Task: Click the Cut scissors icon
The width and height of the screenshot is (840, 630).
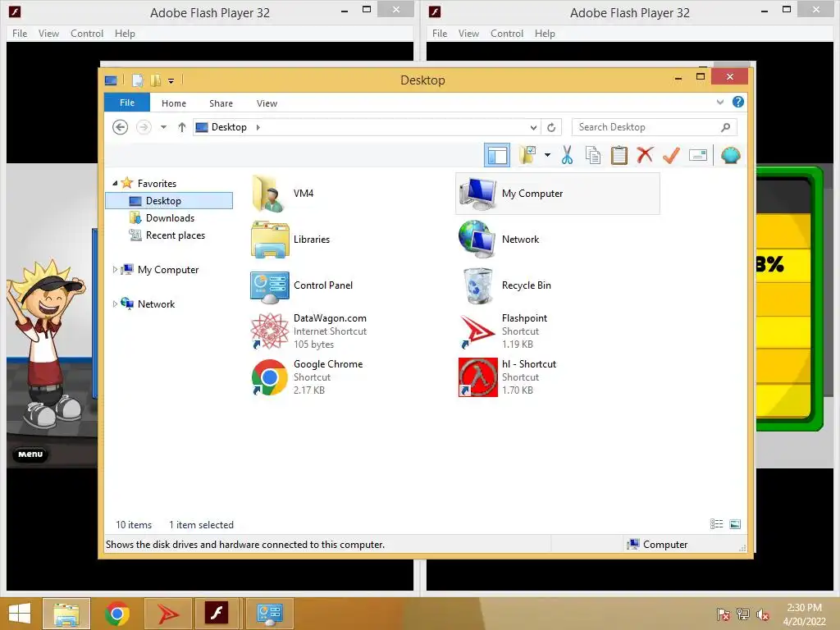Action: pos(567,155)
